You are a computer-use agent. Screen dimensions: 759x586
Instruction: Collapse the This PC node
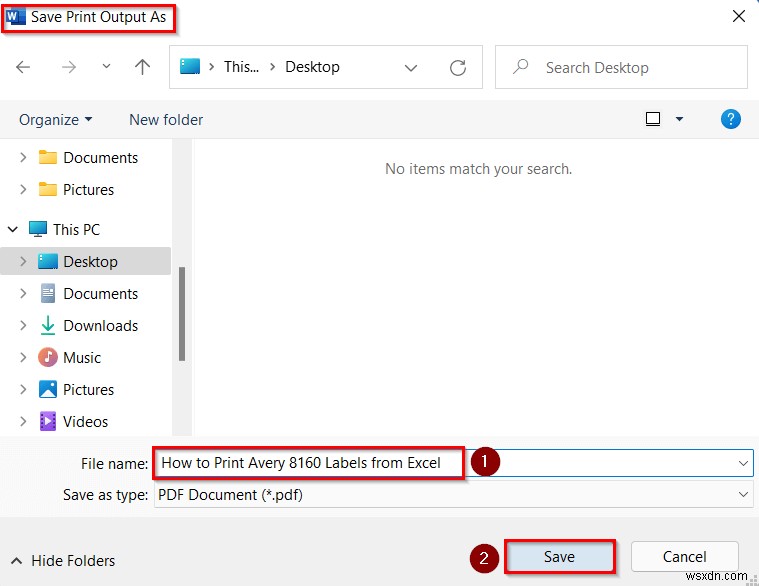(x=13, y=229)
